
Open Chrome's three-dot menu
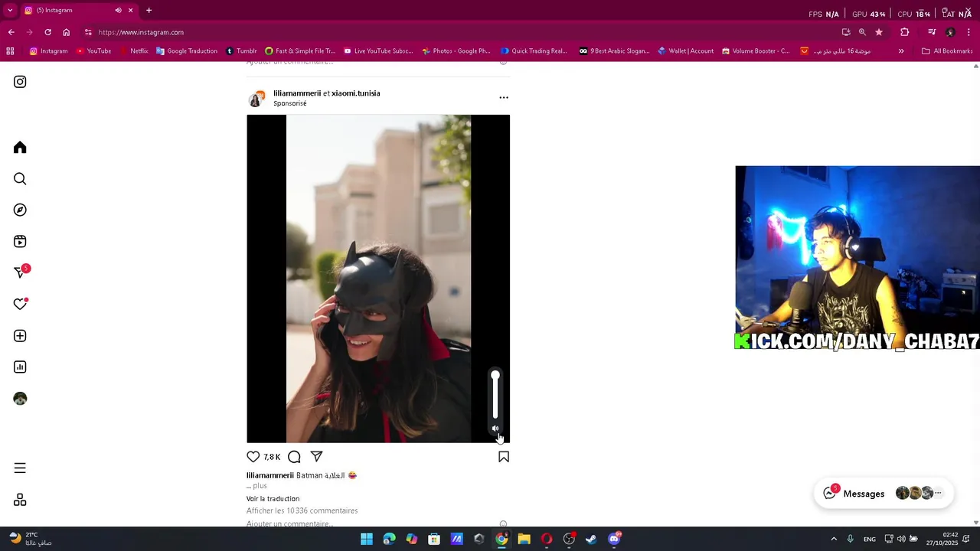click(x=969, y=32)
